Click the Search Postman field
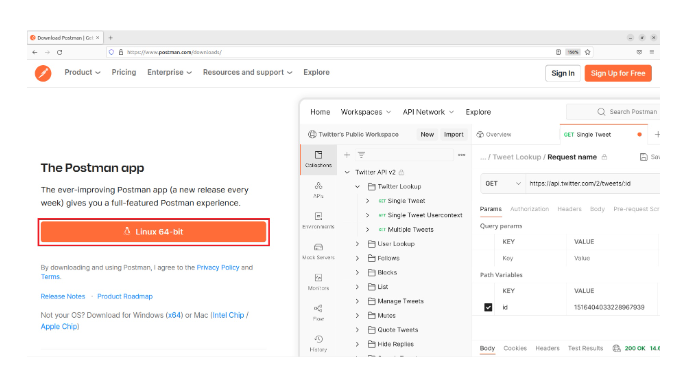 coord(613,112)
